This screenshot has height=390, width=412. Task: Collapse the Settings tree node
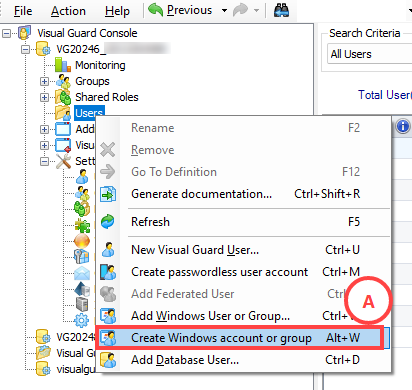pyautogui.click(x=44, y=162)
